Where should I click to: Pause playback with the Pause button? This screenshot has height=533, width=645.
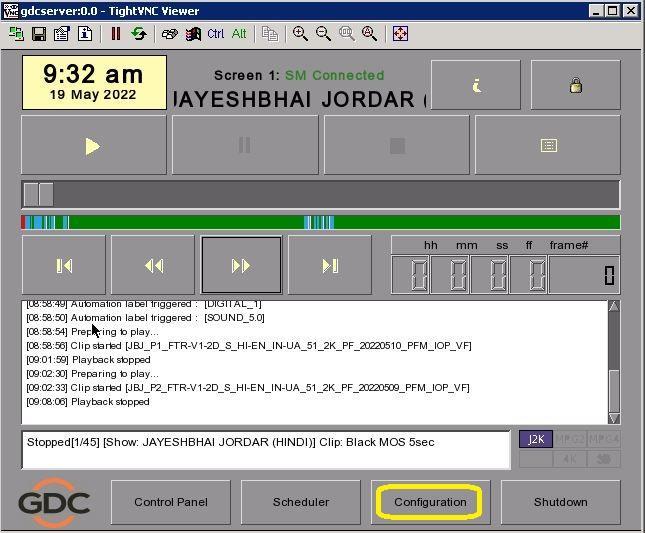tap(245, 145)
